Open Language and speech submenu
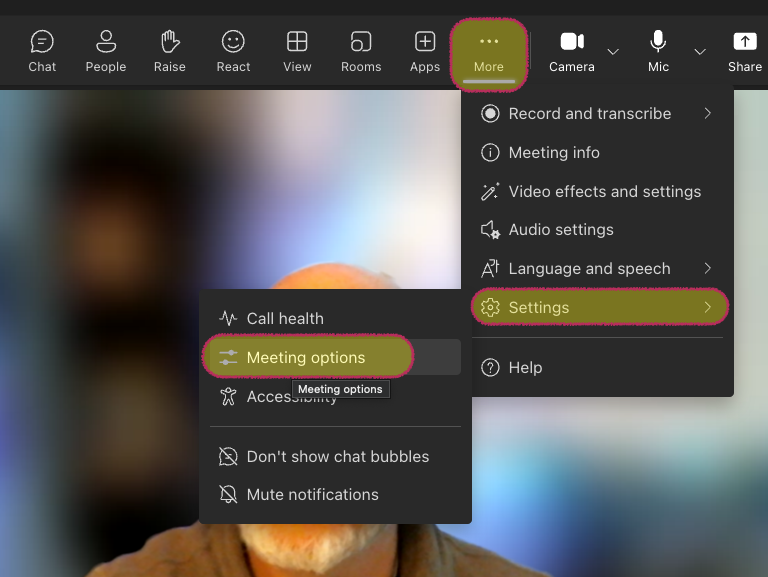 pos(600,268)
